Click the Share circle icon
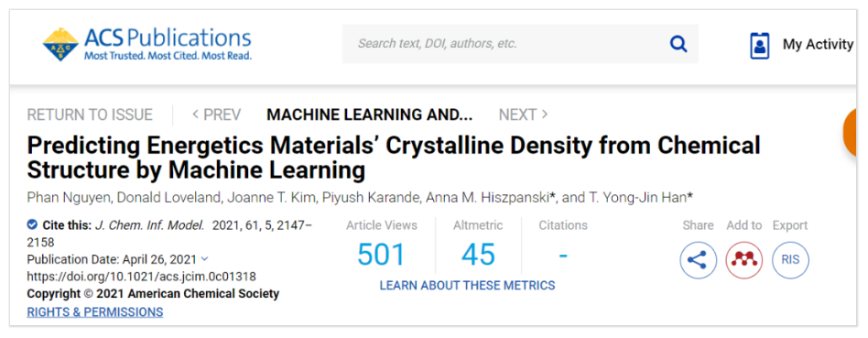868x338 pixels. coord(698,259)
